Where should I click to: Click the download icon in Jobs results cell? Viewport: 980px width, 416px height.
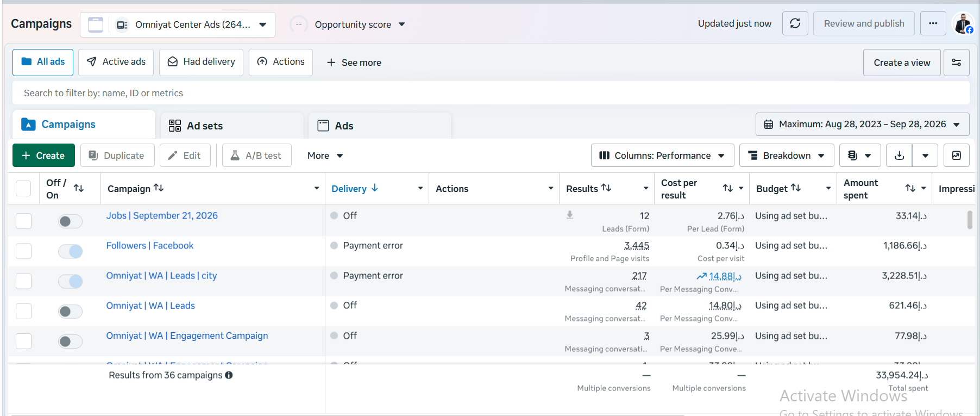[570, 215]
